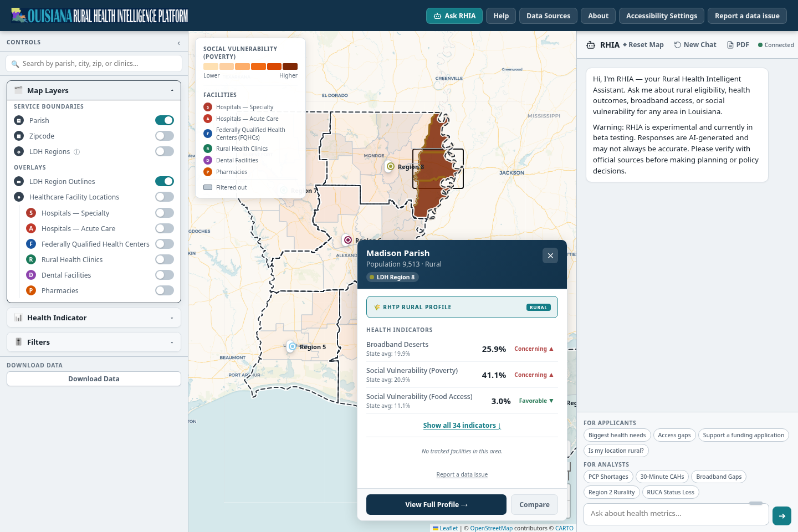Screen dimensions: 798x532
Task: Click the Dental Facilities D icon
Action: click(x=31, y=275)
